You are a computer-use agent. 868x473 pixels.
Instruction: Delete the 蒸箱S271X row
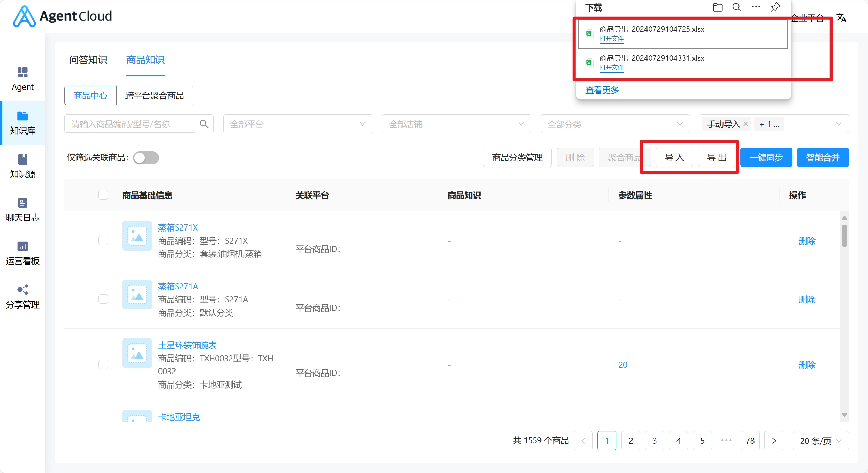[807, 241]
